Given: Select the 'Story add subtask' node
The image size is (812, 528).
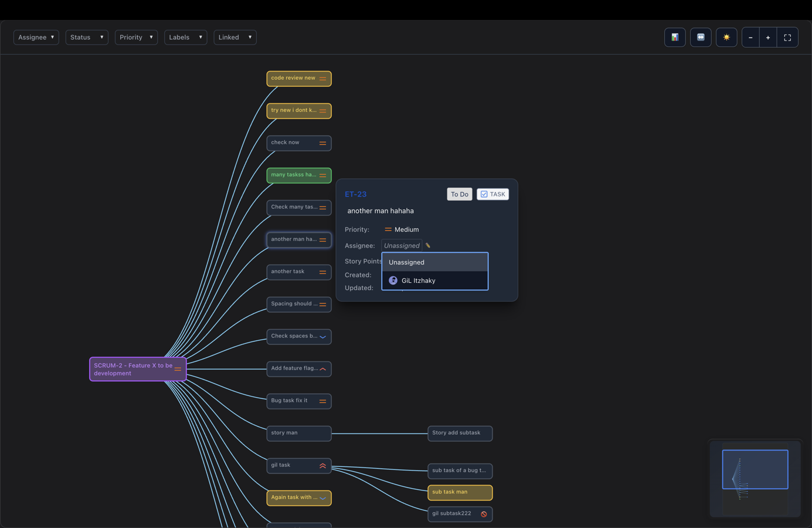Looking at the screenshot, I should (x=460, y=434).
